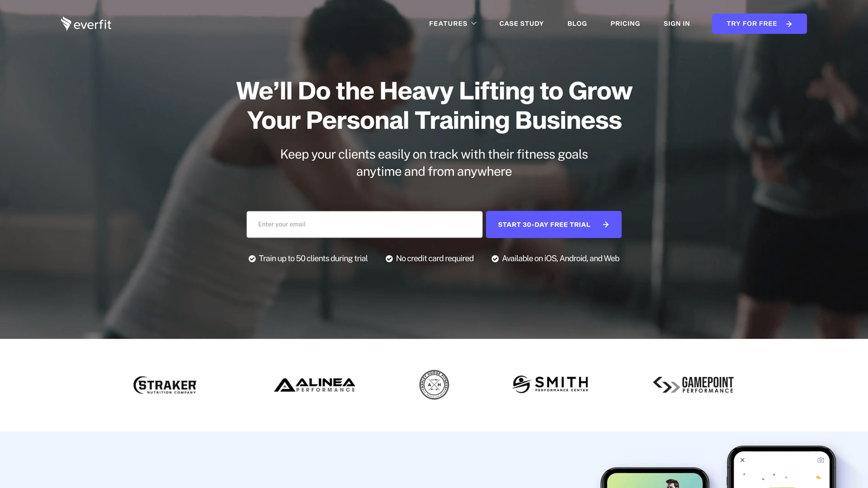Screen dimensions: 868x488
Task: Click the camera icon on phone mockup
Action: (820, 460)
